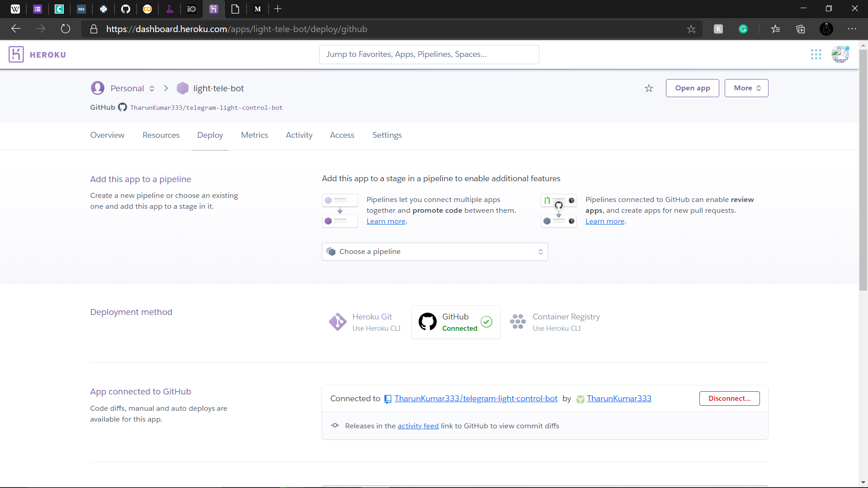The height and width of the screenshot is (488, 868).
Task: Select the Heroku Git deployment icon
Action: (x=338, y=322)
